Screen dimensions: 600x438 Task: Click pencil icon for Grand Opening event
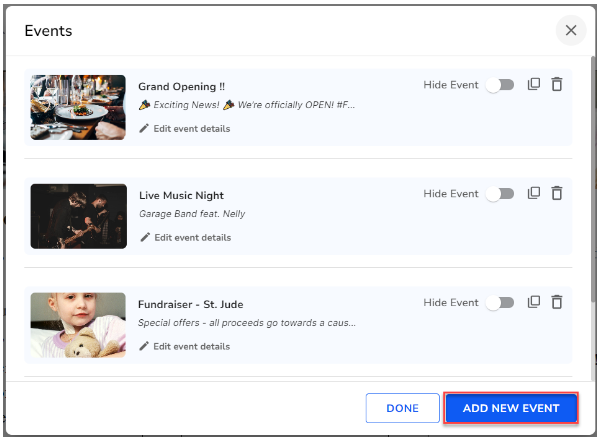tap(145, 128)
